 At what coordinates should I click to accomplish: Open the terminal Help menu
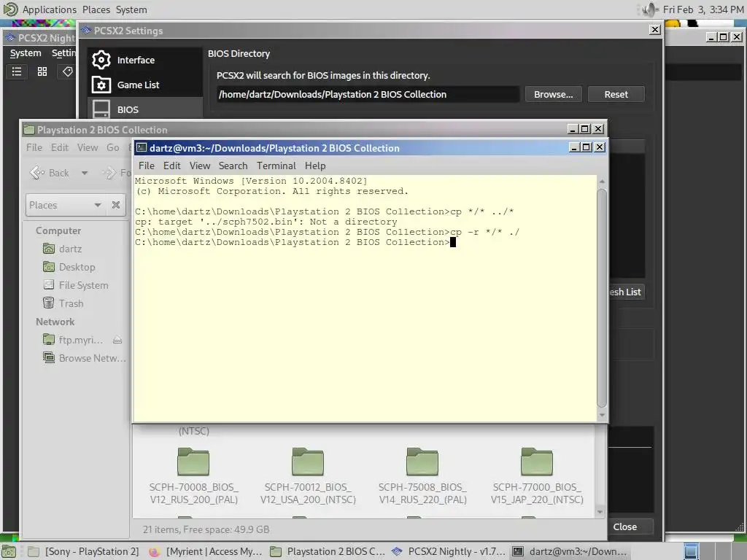315,166
